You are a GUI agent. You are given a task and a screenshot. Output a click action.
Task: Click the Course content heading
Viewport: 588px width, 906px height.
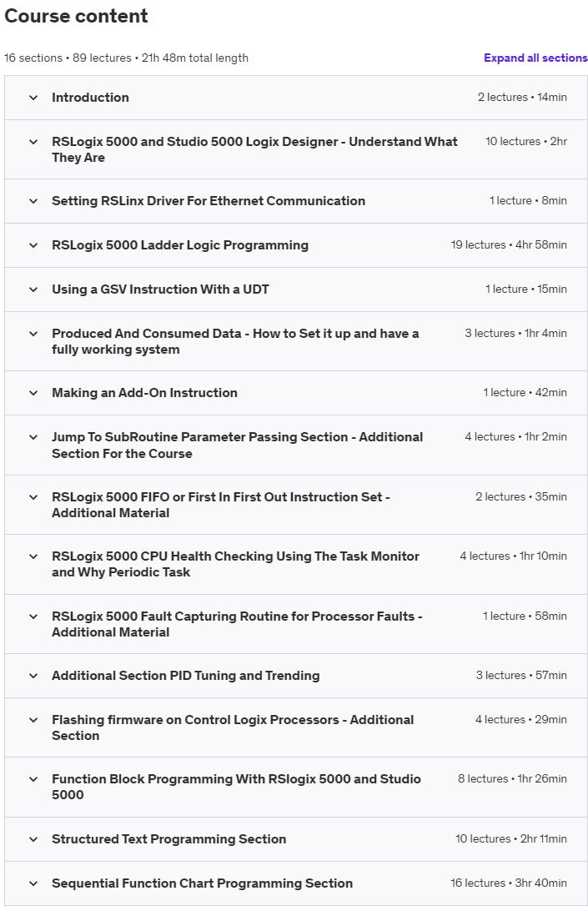click(x=77, y=16)
